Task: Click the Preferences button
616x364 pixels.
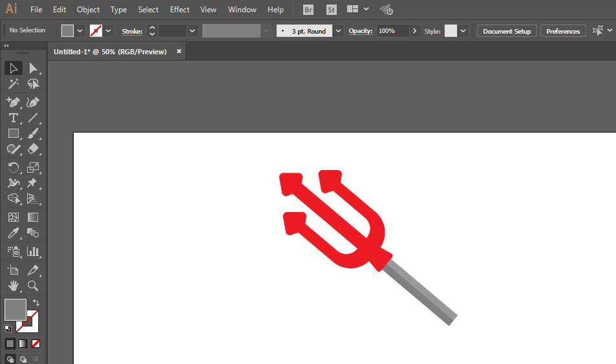Action: click(563, 31)
